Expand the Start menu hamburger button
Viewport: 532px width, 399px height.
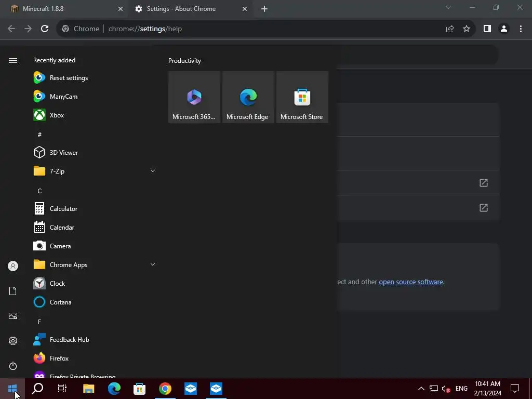point(13,60)
